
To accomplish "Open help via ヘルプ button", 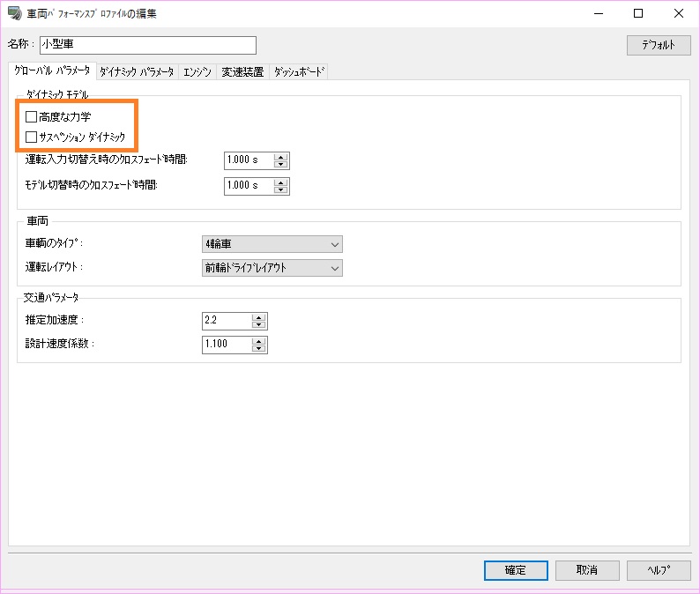I will tap(659, 570).
